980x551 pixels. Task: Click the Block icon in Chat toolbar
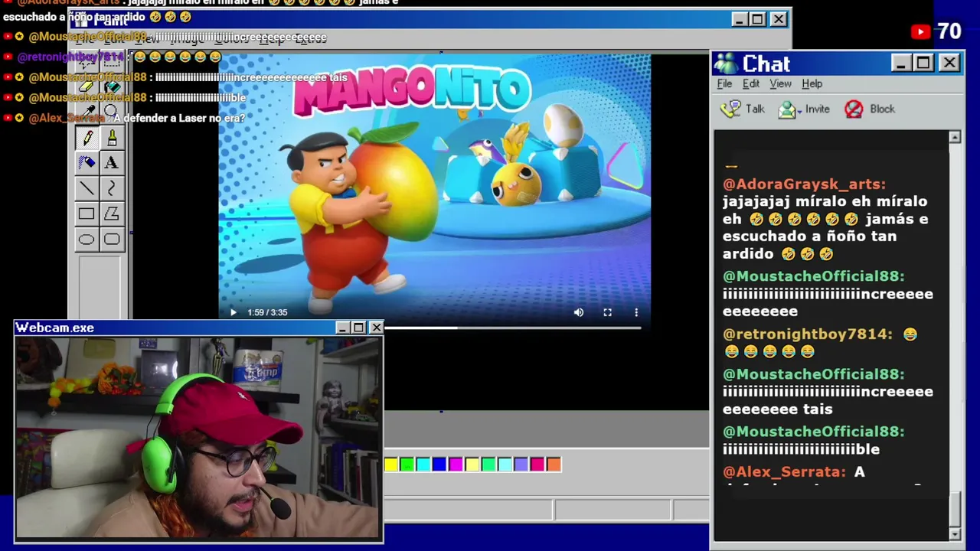[854, 109]
